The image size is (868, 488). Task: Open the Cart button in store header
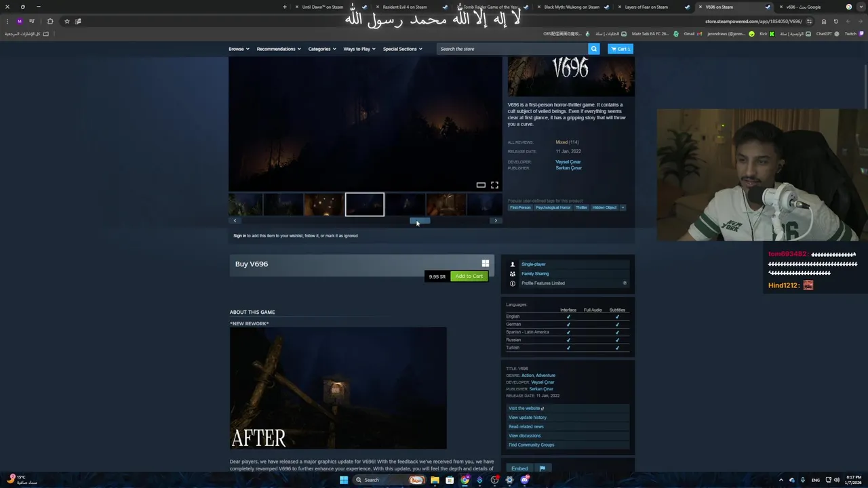tap(620, 49)
